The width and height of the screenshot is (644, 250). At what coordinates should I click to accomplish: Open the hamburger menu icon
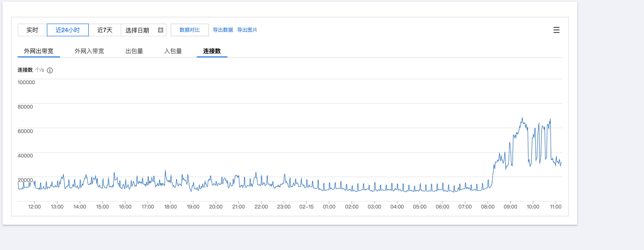(x=556, y=30)
